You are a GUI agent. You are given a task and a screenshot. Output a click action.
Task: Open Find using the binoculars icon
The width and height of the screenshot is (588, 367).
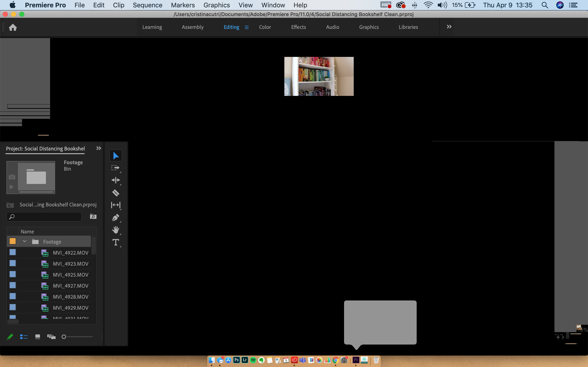[x=93, y=216]
